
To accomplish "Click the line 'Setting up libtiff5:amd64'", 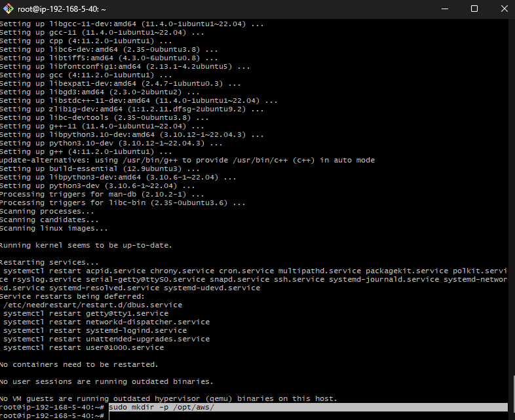I will (x=109, y=58).
